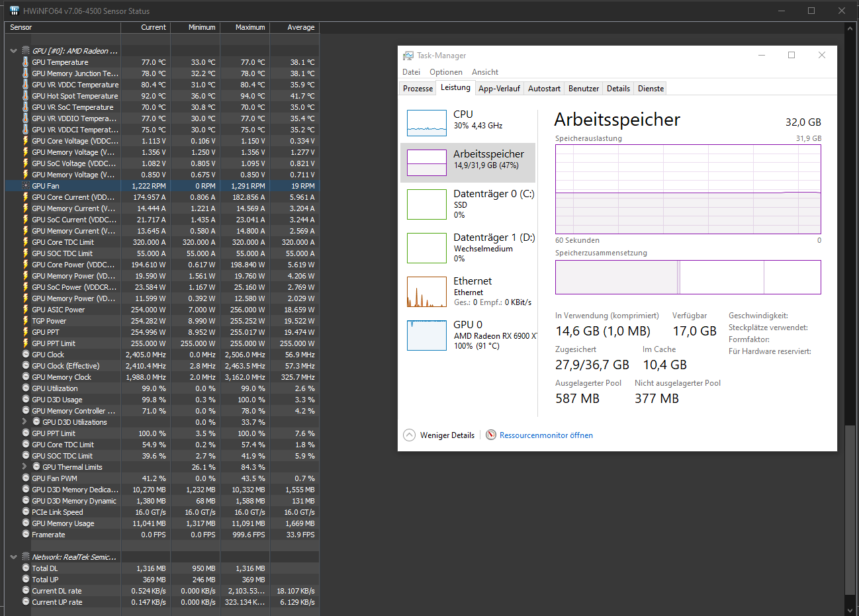Click the Task-Manager window icon
859x616 pixels.
coord(408,56)
